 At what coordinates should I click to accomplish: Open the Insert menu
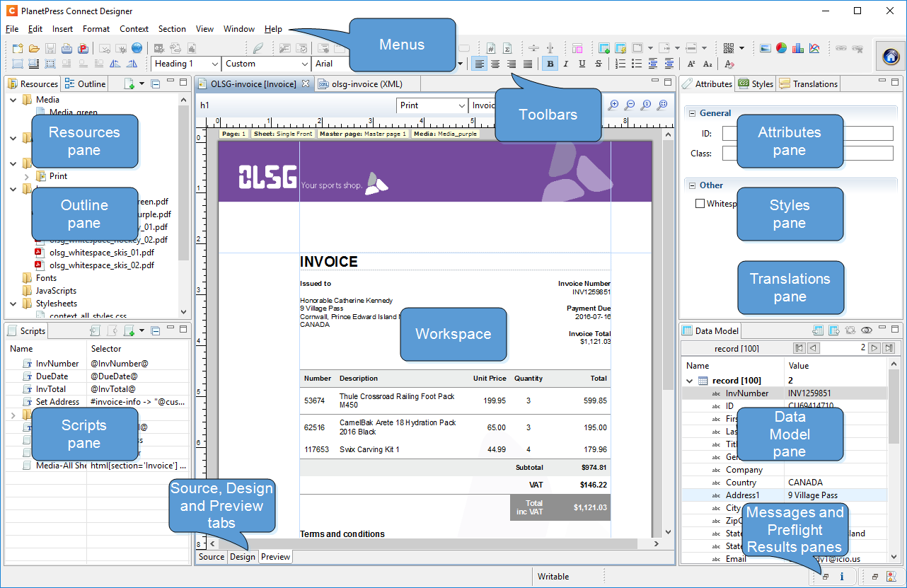(x=62, y=29)
